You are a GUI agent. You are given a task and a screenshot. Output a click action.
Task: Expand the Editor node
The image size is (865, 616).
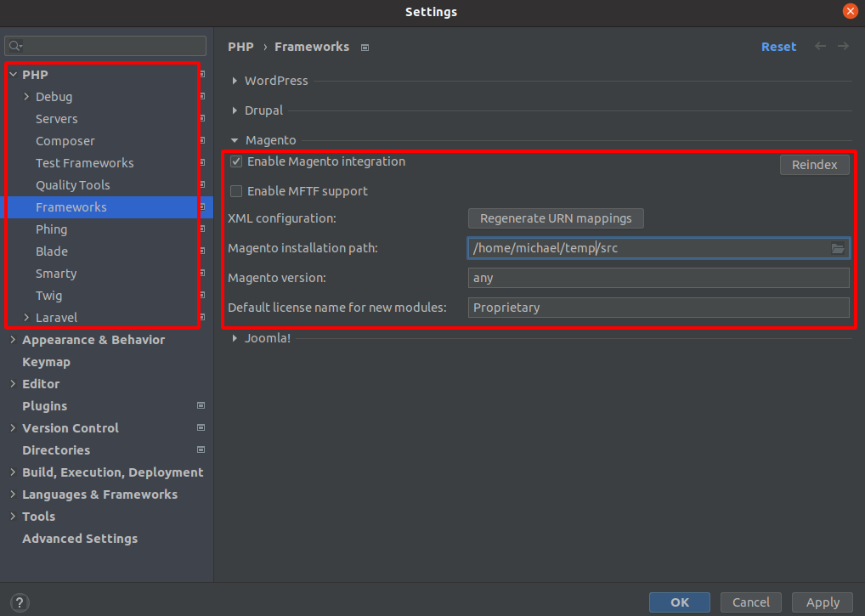click(x=14, y=384)
